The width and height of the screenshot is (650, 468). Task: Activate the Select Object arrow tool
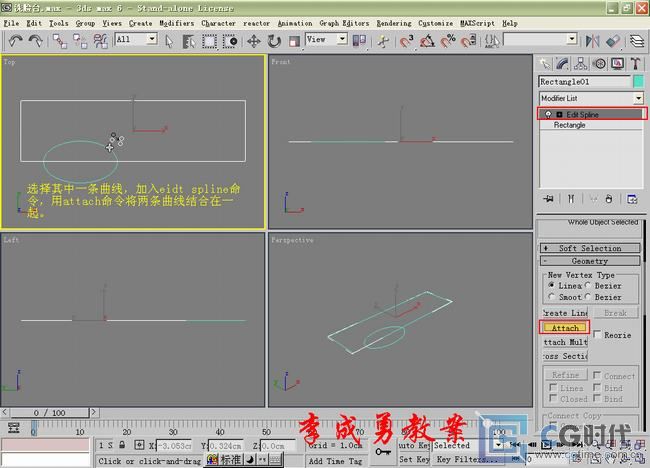click(x=169, y=41)
